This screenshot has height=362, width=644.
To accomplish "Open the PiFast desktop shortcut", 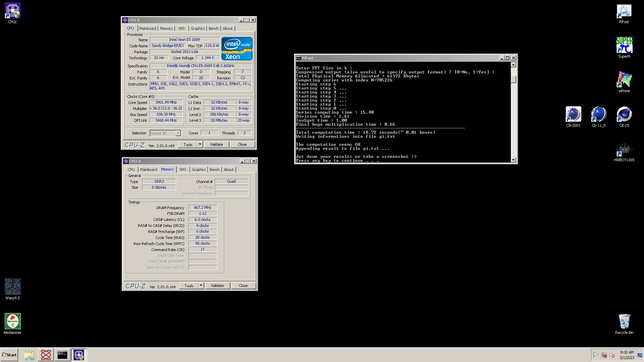I will click(x=624, y=13).
